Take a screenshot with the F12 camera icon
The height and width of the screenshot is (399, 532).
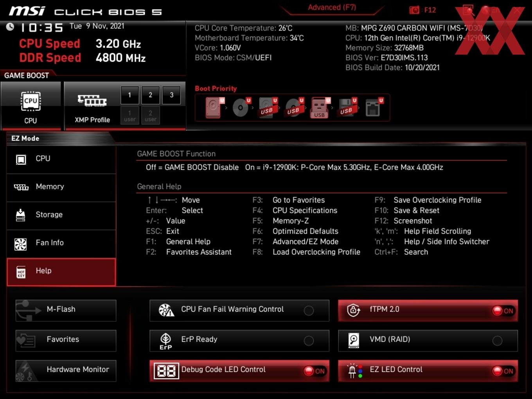tap(414, 10)
